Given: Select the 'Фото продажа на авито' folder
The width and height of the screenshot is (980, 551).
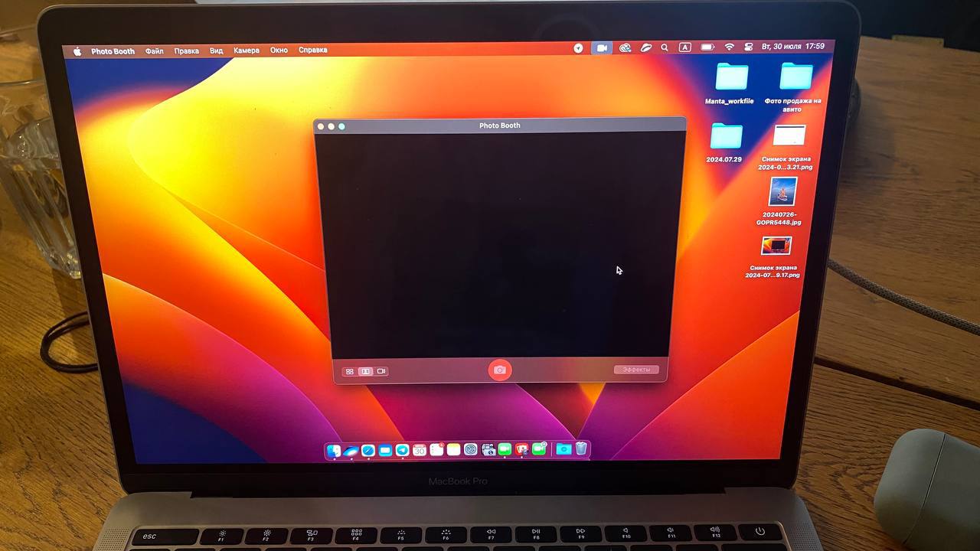Looking at the screenshot, I should click(795, 77).
